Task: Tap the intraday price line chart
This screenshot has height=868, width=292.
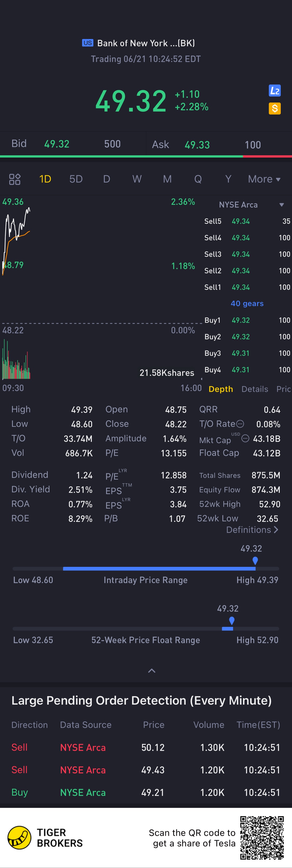Action: [x=17, y=236]
